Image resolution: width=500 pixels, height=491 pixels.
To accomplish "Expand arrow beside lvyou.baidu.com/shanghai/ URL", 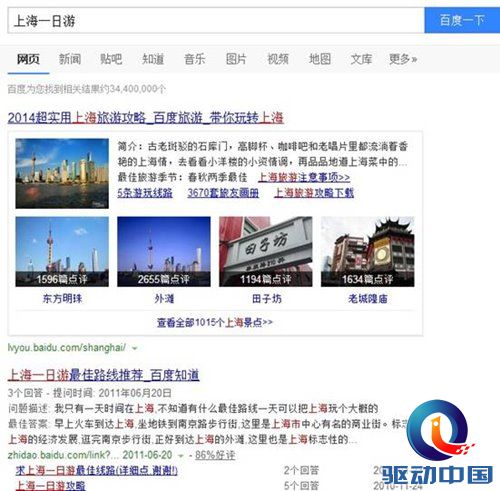I will point(135,349).
